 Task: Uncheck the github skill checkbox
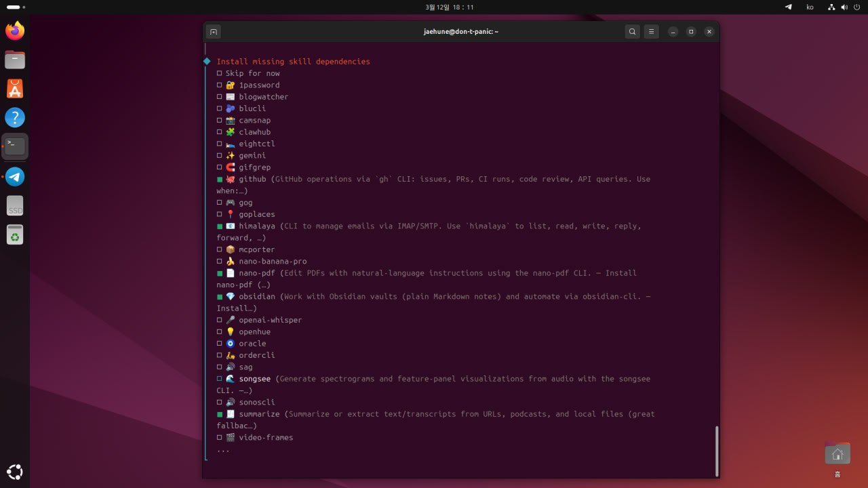pos(220,180)
